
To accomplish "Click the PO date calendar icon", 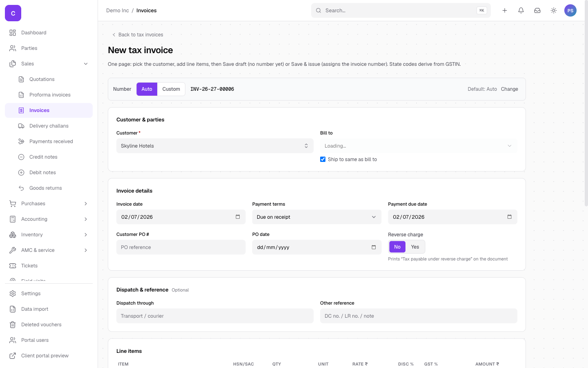I will (x=374, y=247).
